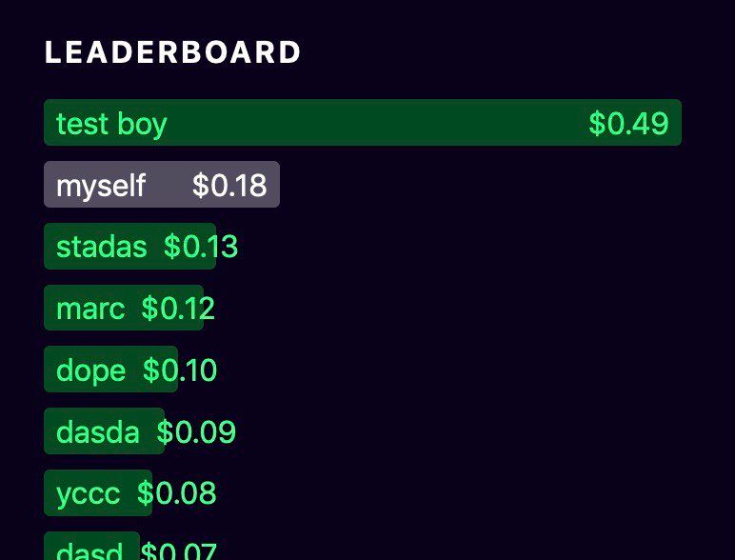Select the test boy leaderboard row
The image size is (735, 560).
(x=363, y=123)
